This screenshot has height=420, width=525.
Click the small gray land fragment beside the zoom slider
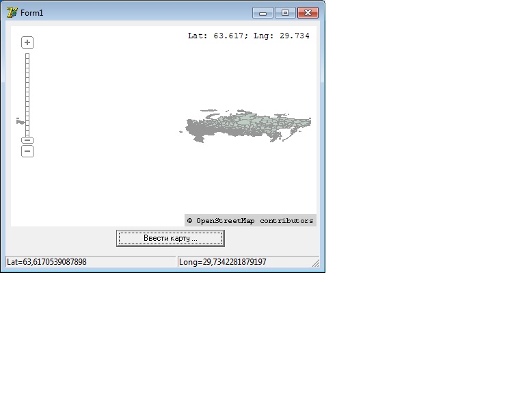tap(21, 121)
